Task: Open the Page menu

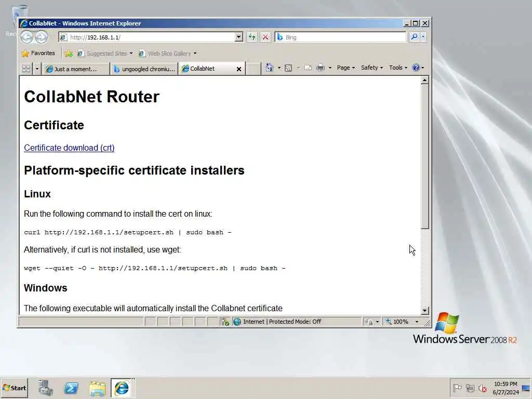Action: (x=345, y=68)
